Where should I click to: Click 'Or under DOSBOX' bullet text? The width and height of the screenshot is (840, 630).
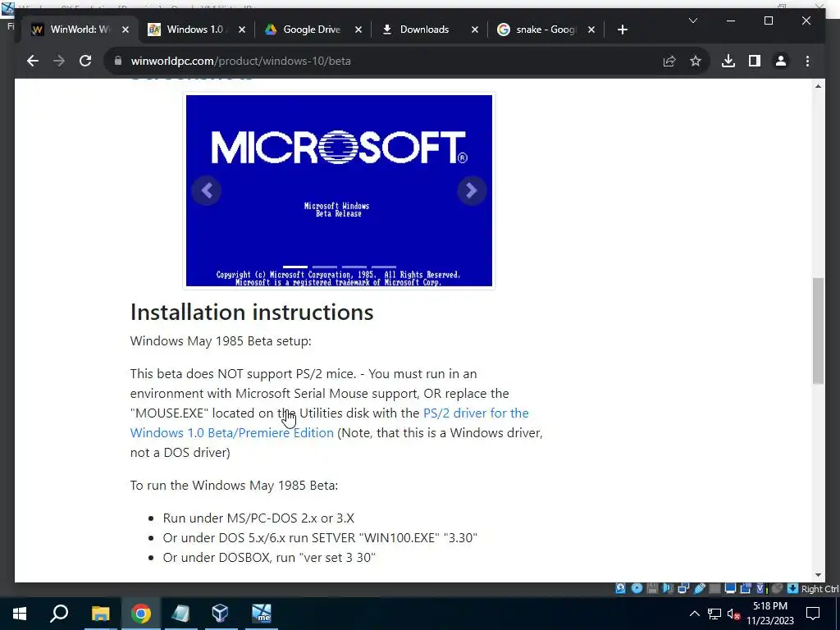pos(269,557)
